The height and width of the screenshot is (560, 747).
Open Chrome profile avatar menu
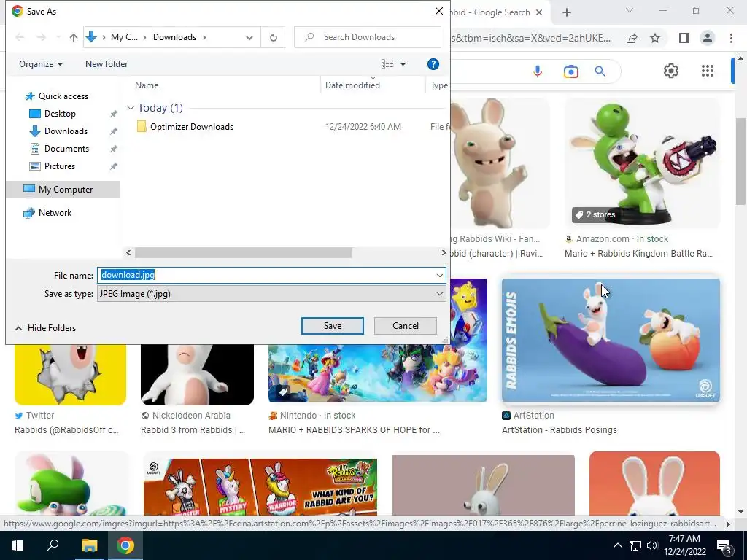point(708,38)
